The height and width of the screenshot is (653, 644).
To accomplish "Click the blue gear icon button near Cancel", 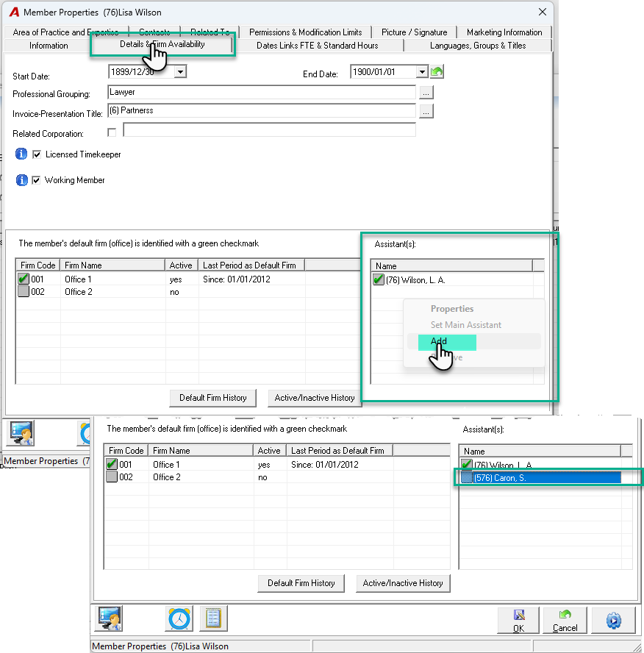I will tap(614, 621).
